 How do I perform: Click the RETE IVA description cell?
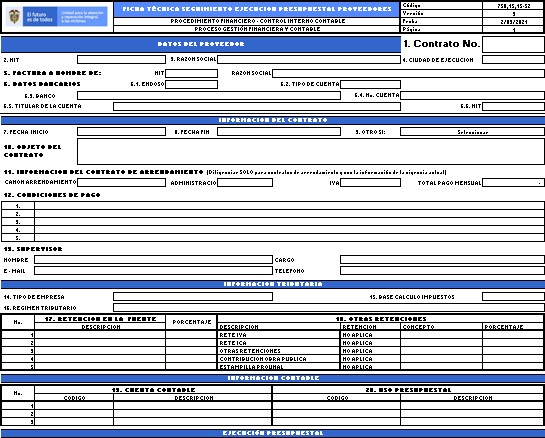point(279,334)
